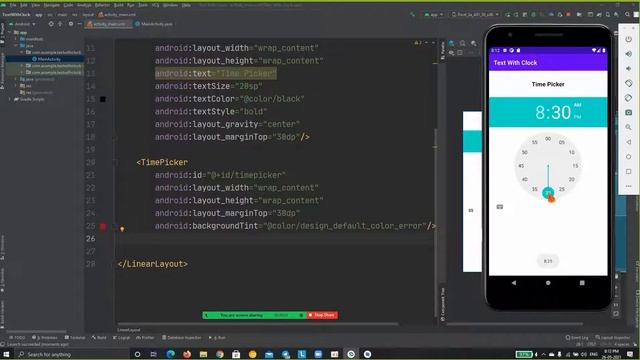Click the </LinearLayout> closing tag text

tap(153, 264)
